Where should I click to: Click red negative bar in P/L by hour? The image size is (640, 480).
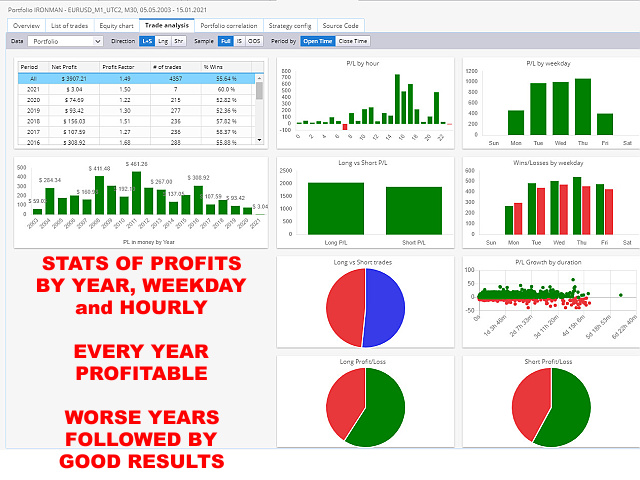click(345, 127)
